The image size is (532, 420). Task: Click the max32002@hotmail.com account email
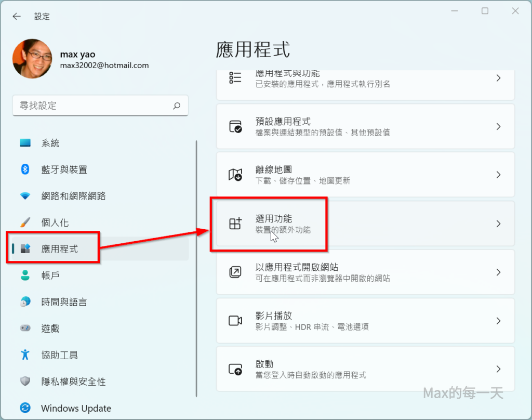click(x=104, y=65)
